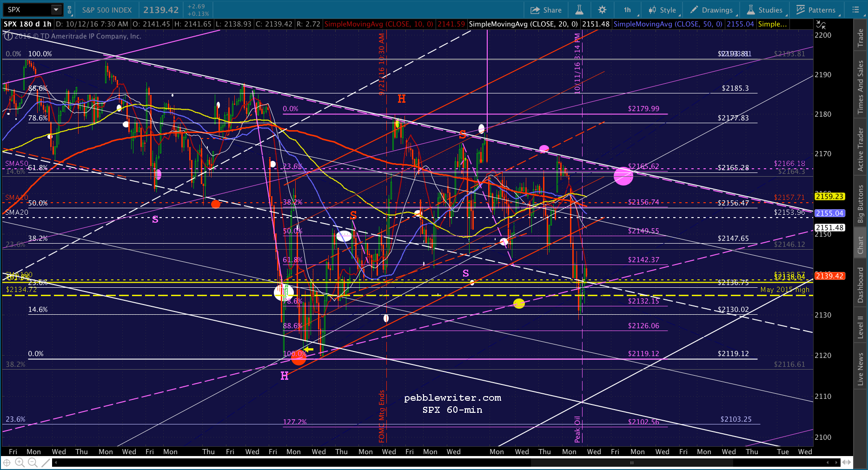Click the link/clip icon beside symbol box
The image size is (868, 470).
[70, 10]
